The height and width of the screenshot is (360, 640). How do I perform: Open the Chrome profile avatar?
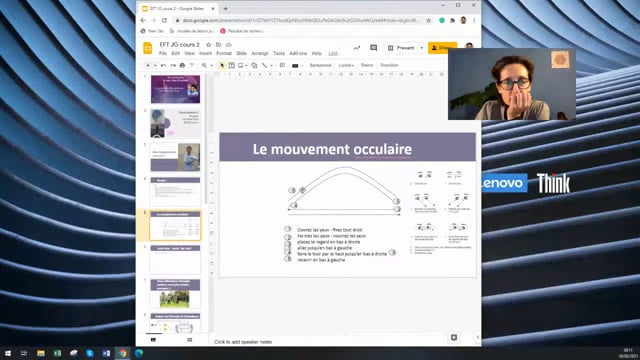[x=463, y=20]
